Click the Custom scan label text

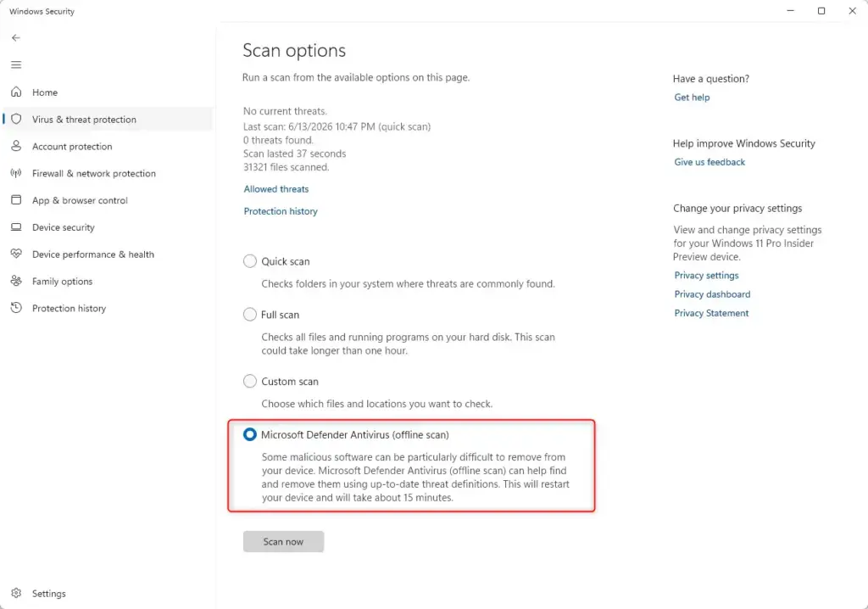[x=290, y=381]
